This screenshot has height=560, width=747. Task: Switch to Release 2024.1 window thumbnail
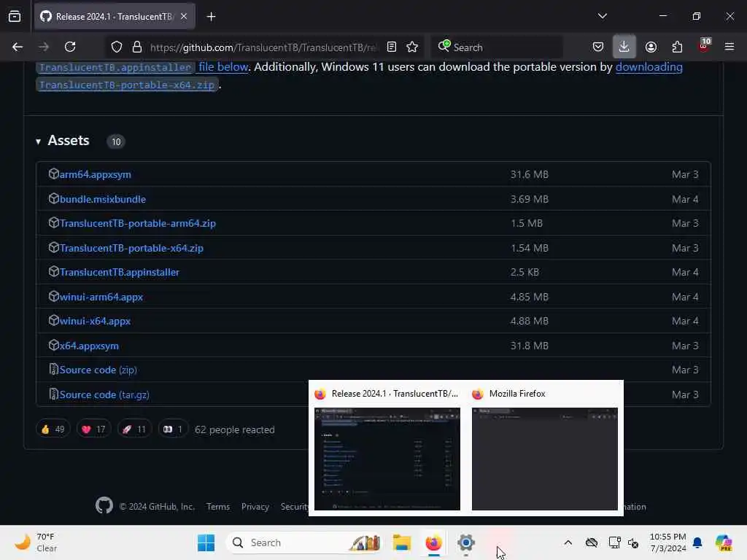tap(387, 459)
